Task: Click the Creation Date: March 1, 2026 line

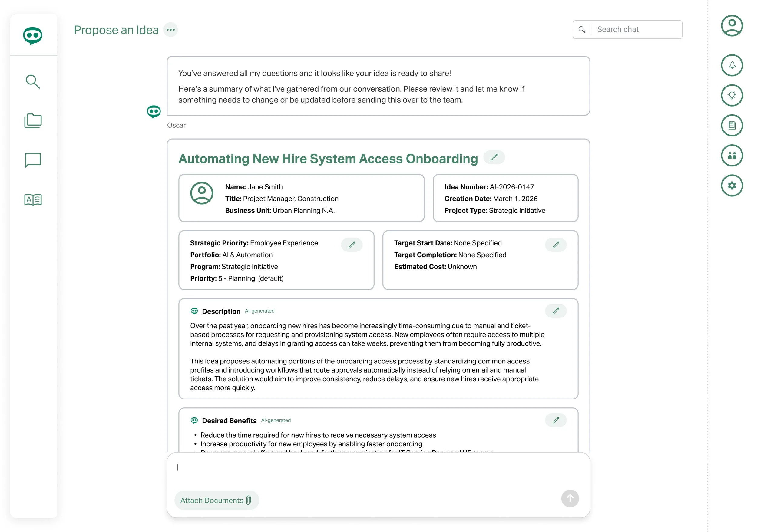Action: point(491,199)
